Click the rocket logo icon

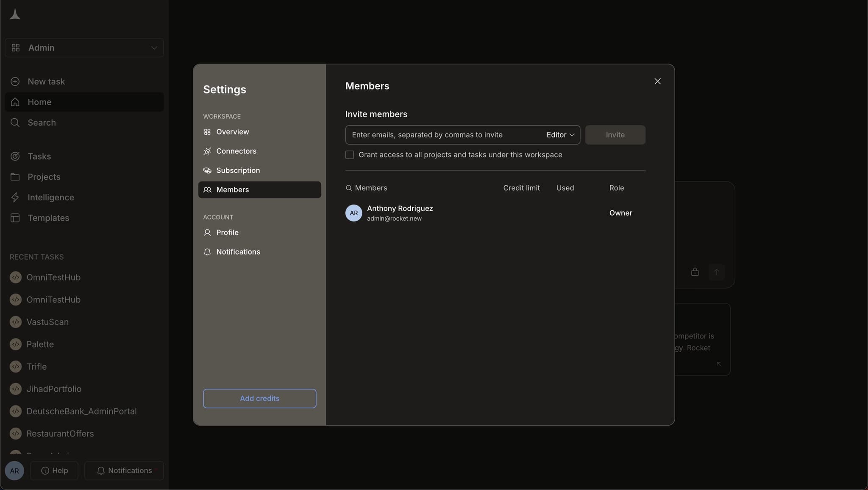[15, 14]
